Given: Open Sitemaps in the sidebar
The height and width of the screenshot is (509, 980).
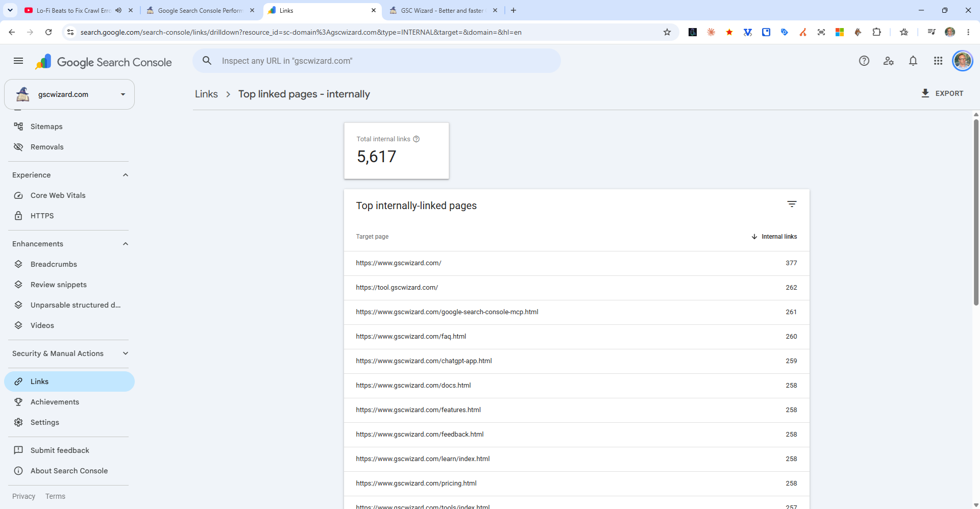Looking at the screenshot, I should 69,126.
